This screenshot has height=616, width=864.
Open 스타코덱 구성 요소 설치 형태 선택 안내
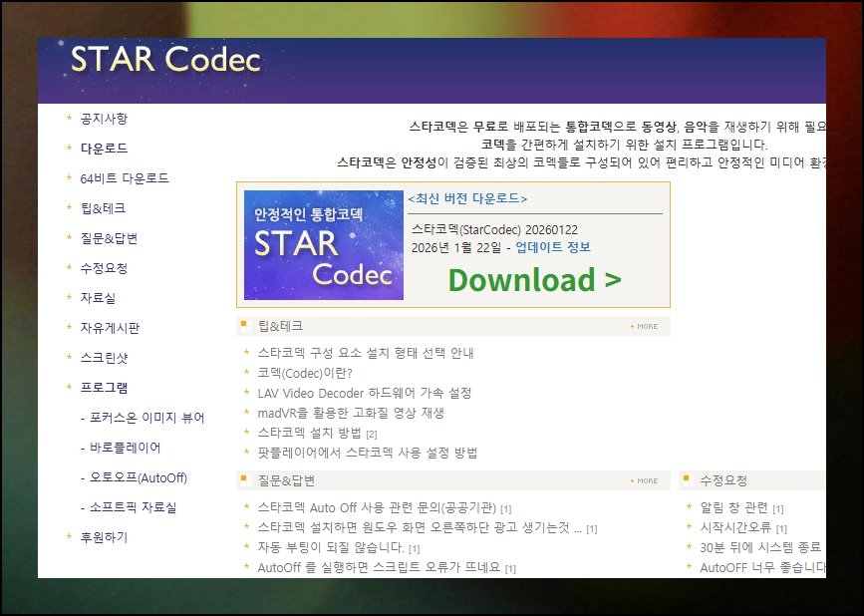(366, 353)
